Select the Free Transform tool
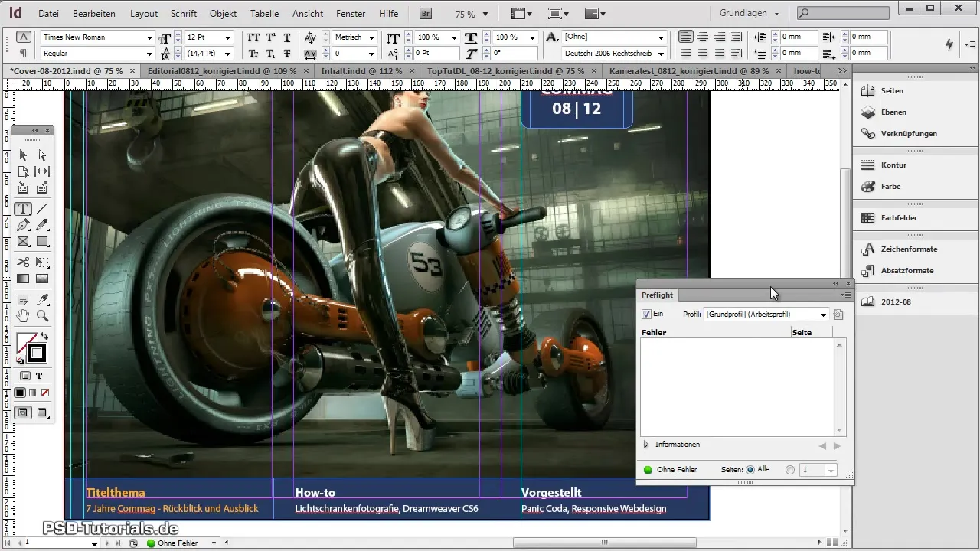The height and width of the screenshot is (551, 980). pyautogui.click(x=42, y=262)
